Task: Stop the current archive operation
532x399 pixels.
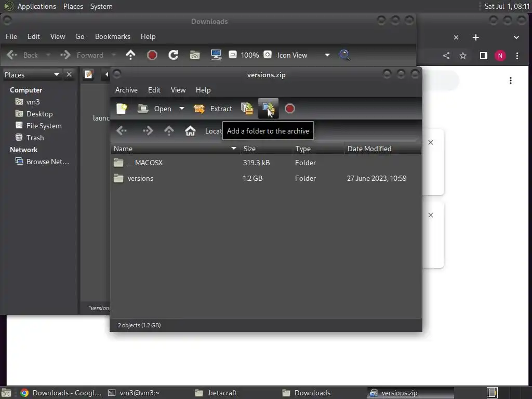Action: coord(290,109)
